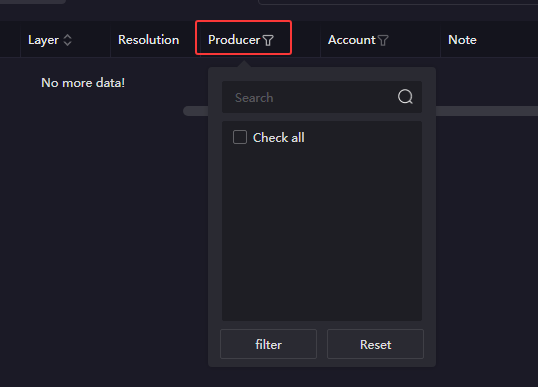Click the Layer column header text

click(44, 40)
